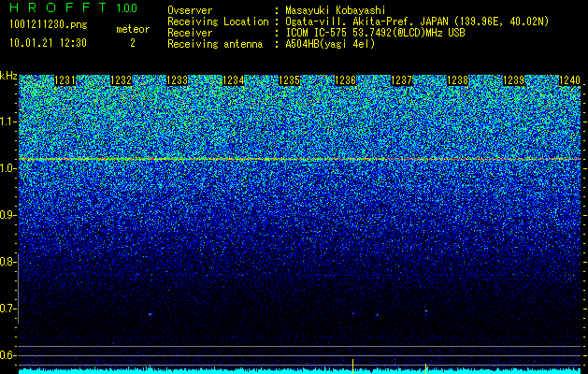Click the "0.8" frequency axis label
The width and height of the screenshot is (588, 374).
(8, 262)
